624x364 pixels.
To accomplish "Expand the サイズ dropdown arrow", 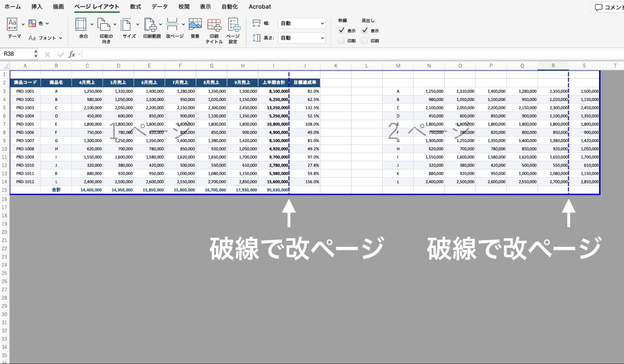I will pos(137,24).
